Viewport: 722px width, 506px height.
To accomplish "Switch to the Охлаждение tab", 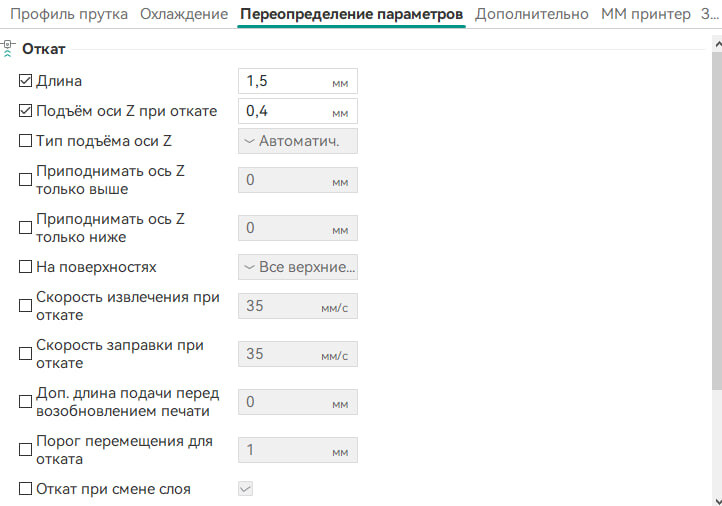I will pos(184,14).
